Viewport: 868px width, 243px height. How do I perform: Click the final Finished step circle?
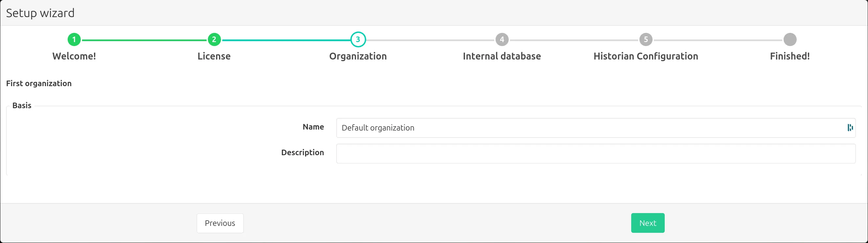click(x=790, y=39)
